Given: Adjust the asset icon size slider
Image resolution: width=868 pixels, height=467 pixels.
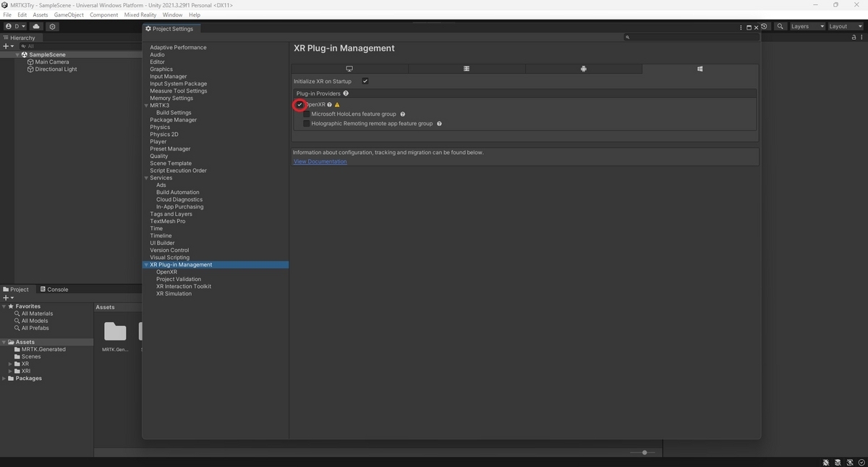Looking at the screenshot, I should coord(644,453).
